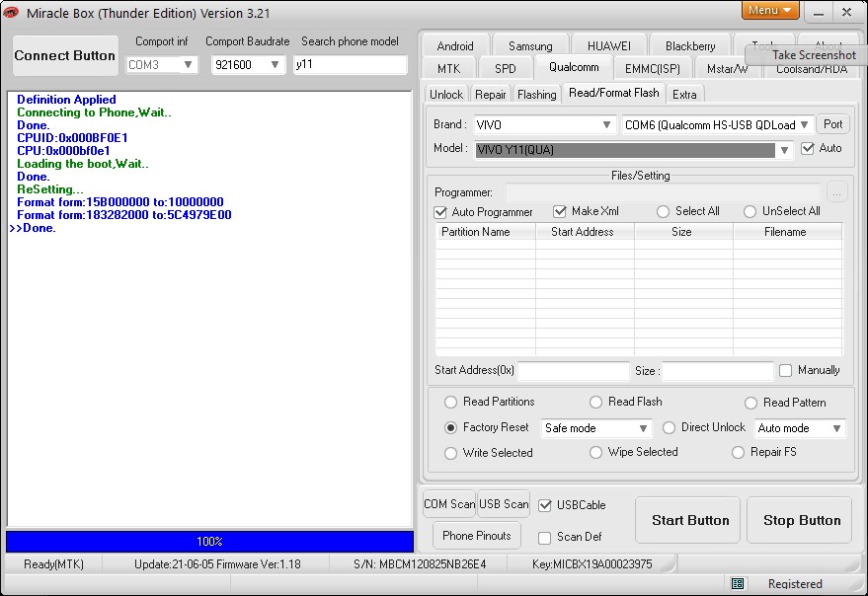This screenshot has width=868, height=596.
Task: Click the Search phone model field
Action: [x=350, y=65]
